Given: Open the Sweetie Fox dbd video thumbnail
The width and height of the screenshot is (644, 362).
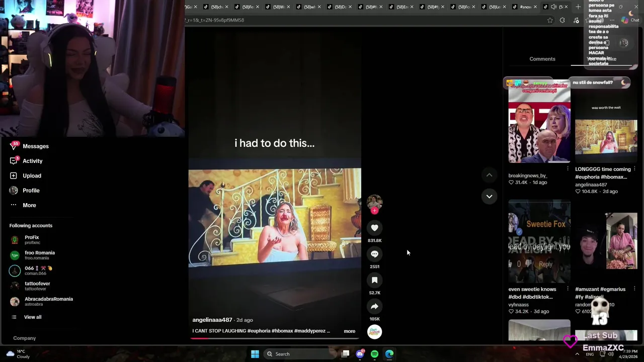Looking at the screenshot, I should pos(539,241).
